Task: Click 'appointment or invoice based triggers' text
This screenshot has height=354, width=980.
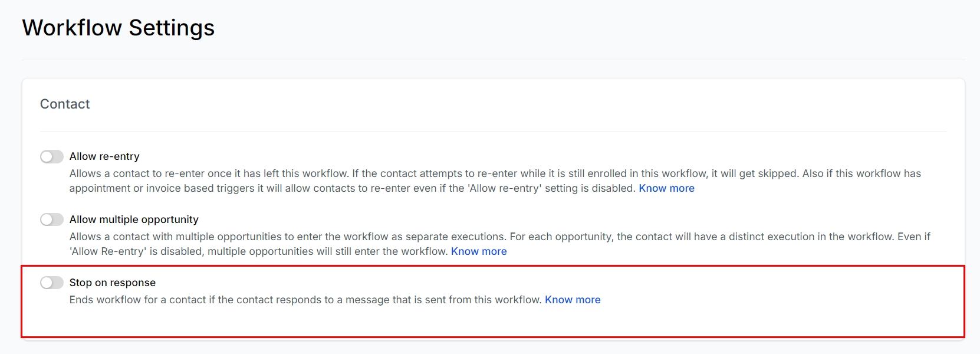Action: 162,188
